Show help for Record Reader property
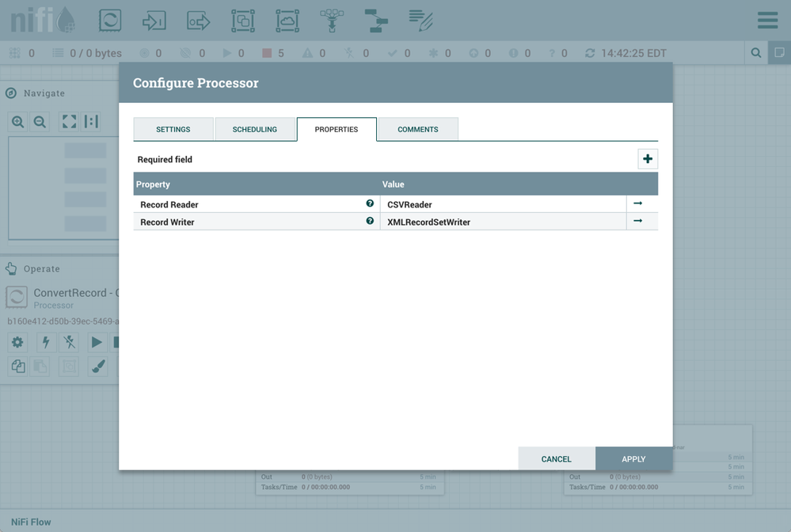 370,204
